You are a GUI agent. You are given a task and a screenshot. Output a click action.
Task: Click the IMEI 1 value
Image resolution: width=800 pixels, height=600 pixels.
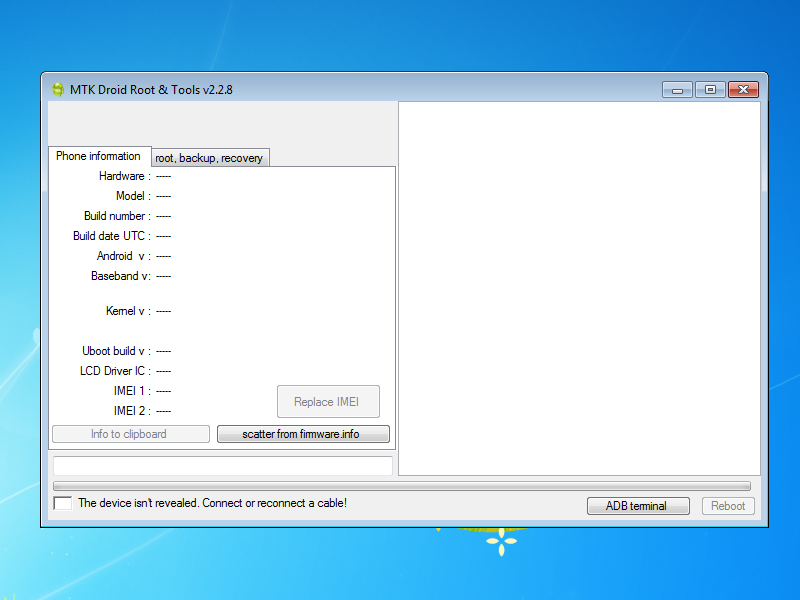pyautogui.click(x=164, y=391)
